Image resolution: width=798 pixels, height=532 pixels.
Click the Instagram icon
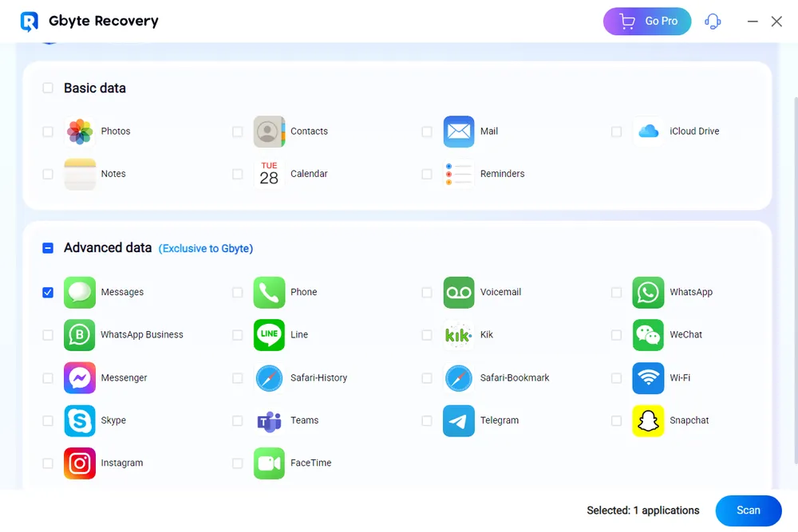[x=79, y=463]
